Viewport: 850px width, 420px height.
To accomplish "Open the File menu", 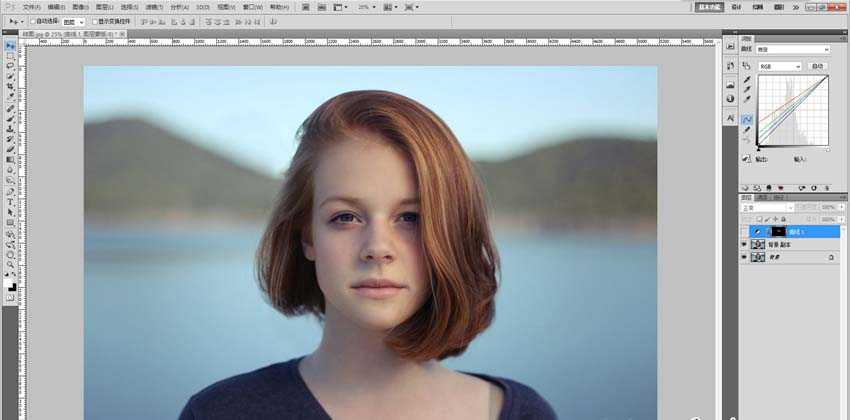I will 31,6.
